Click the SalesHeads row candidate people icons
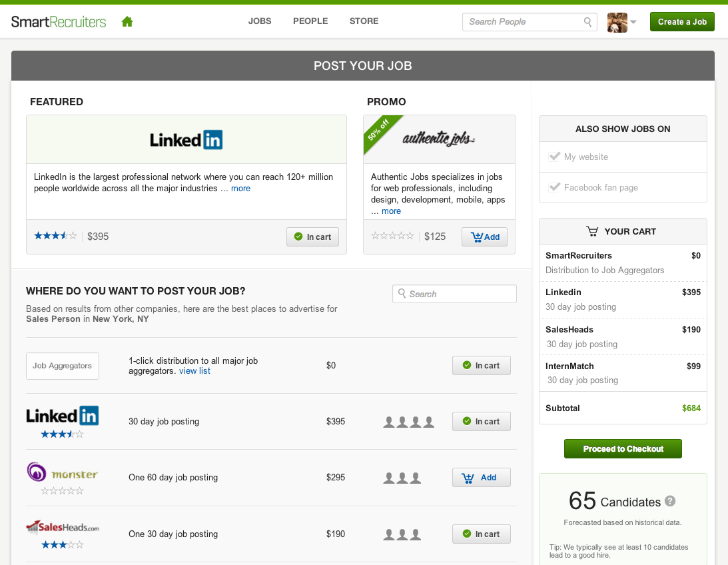The height and width of the screenshot is (565, 728). [x=402, y=534]
